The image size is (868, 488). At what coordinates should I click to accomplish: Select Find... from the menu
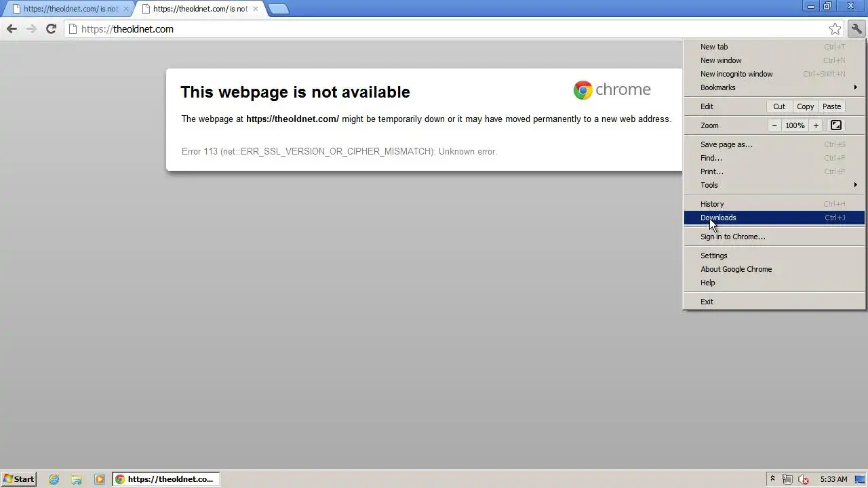pyautogui.click(x=774, y=158)
